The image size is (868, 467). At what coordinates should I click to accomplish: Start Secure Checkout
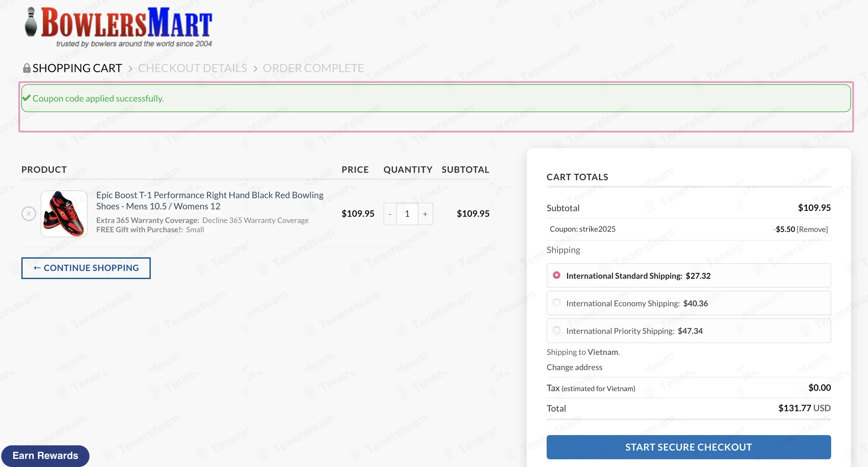pyautogui.click(x=688, y=447)
